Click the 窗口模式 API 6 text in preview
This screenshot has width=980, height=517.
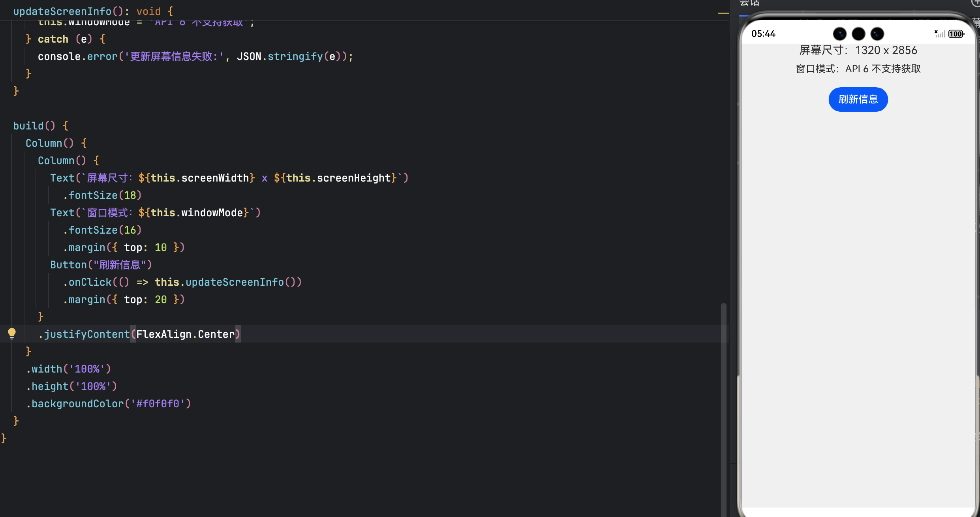coord(858,69)
